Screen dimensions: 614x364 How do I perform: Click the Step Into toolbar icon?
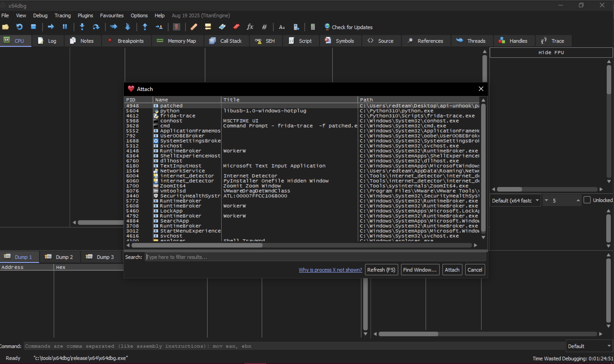[82, 27]
